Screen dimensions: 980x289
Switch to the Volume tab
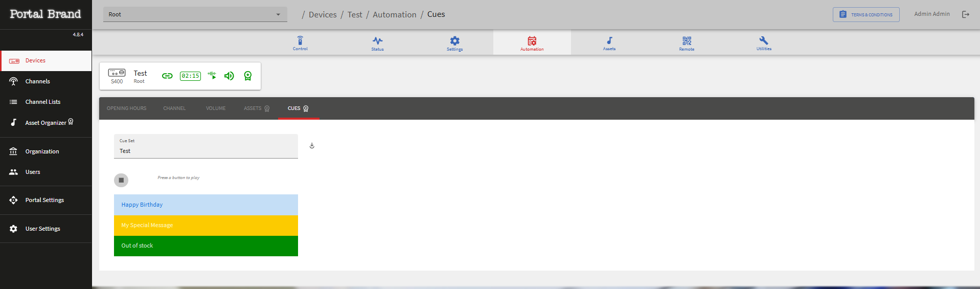coord(216,108)
